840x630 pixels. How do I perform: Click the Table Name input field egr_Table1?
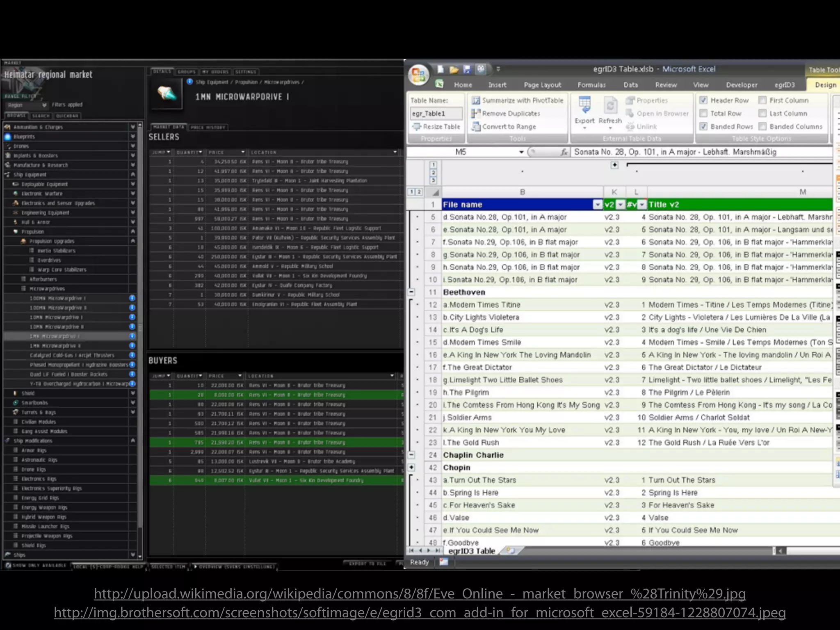pyautogui.click(x=436, y=114)
